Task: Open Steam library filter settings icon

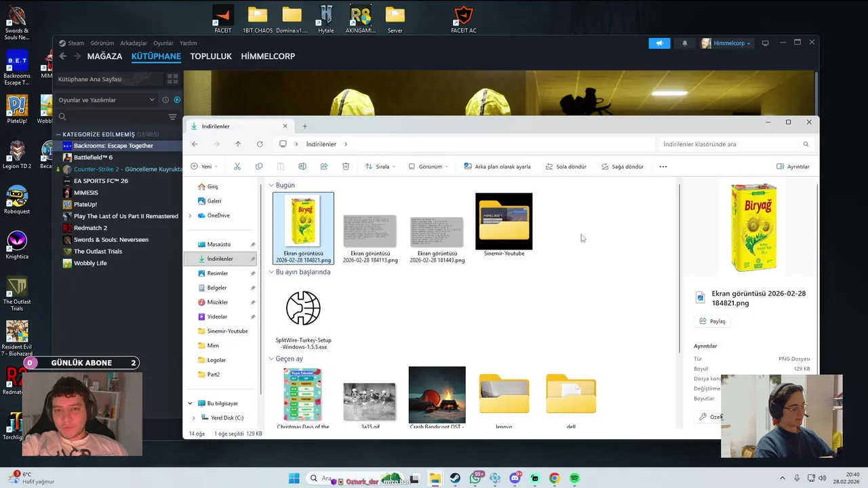Action: coord(172,117)
